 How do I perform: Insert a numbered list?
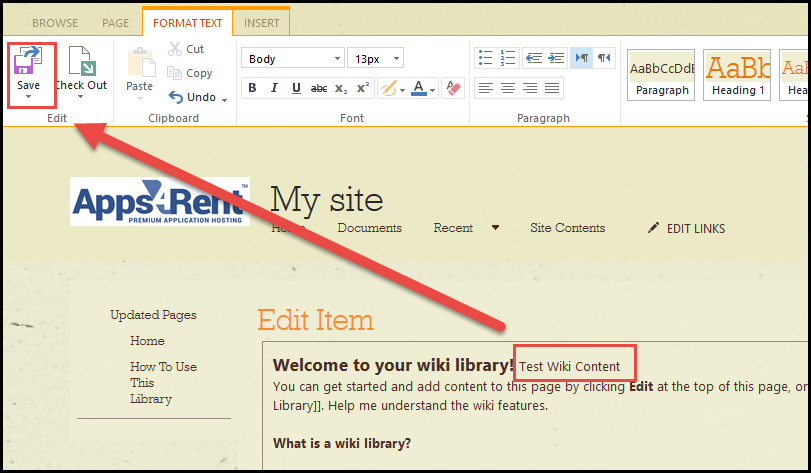click(x=508, y=58)
